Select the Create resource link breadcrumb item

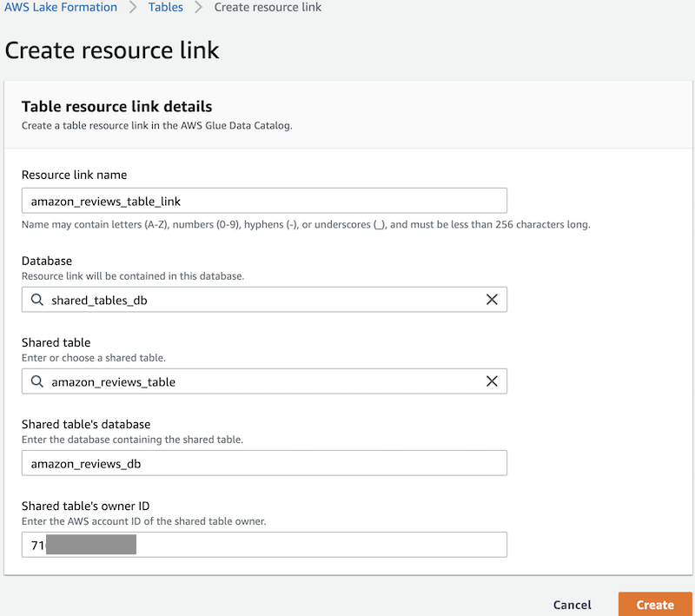268,8
